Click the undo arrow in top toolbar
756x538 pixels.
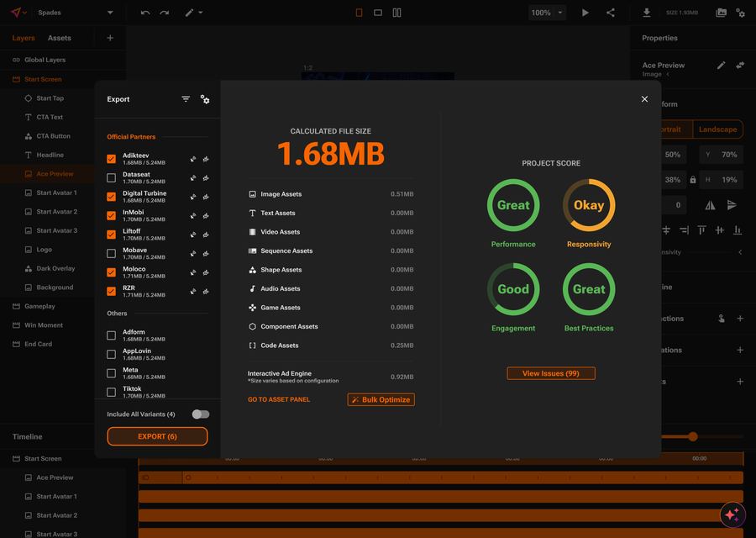tap(145, 13)
